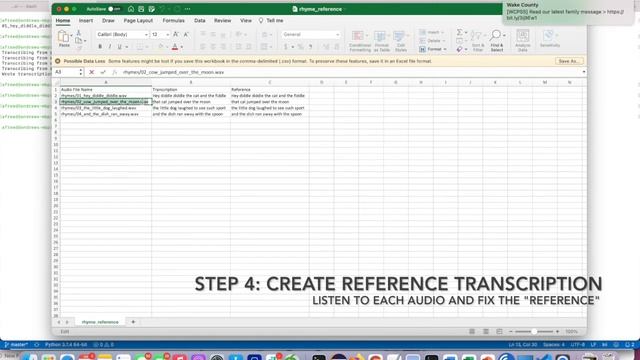Select cell with 'Audio File Name' header

click(x=106, y=89)
